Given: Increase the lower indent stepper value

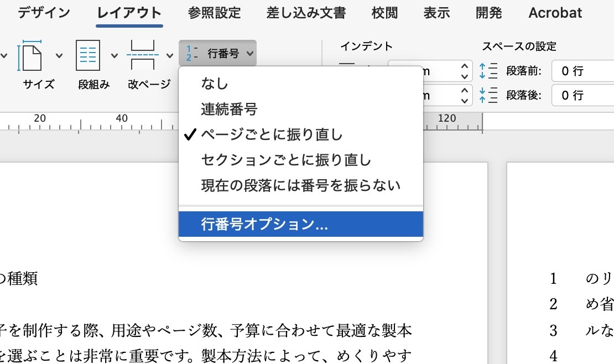Looking at the screenshot, I should 465,90.
